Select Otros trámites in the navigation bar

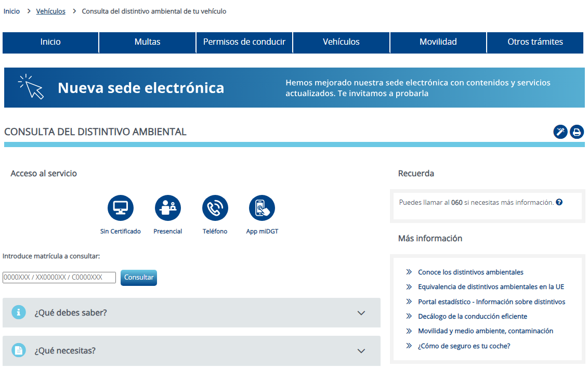[534, 43]
